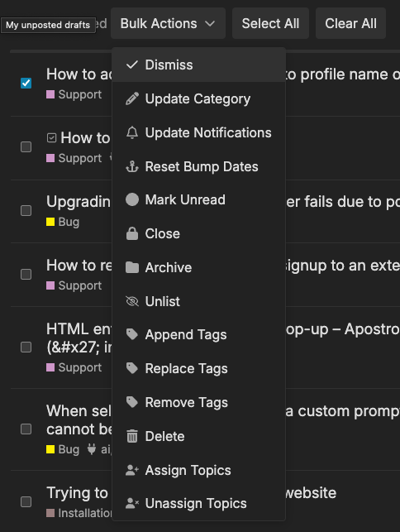Click the tag icon for Replace Tags
Screen dimensions: 400x532
click(x=132, y=368)
